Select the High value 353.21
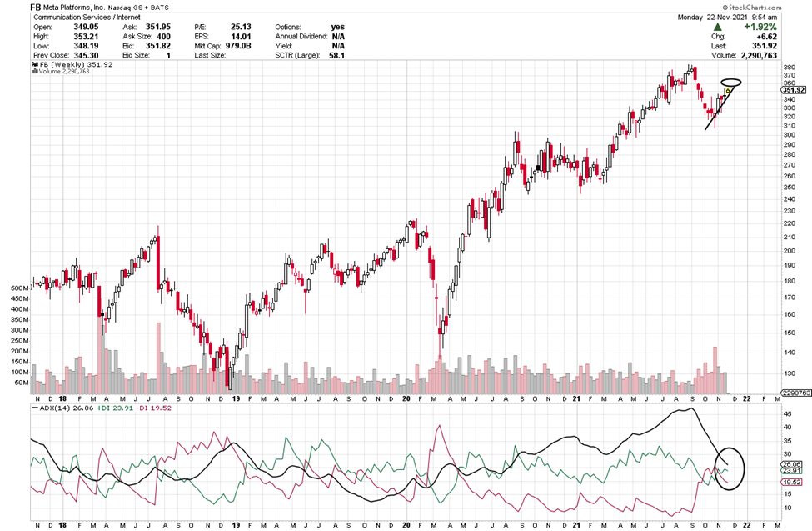The width and height of the screenshot is (812, 531). click(x=86, y=37)
